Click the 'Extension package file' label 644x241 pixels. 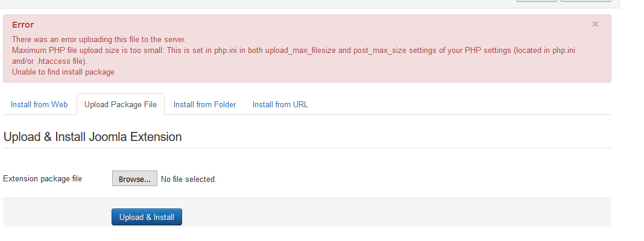tap(43, 178)
